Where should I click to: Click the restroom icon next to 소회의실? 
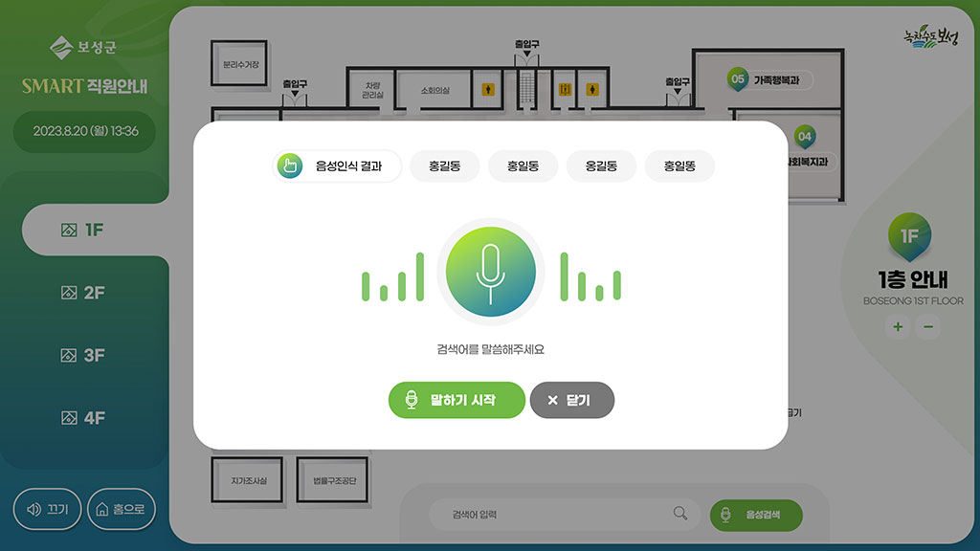pyautogui.click(x=488, y=90)
